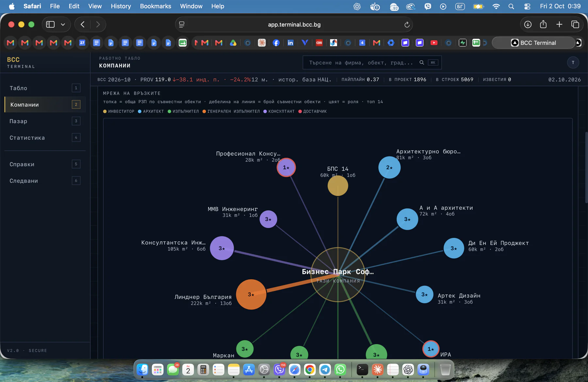This screenshot has width=588, height=382.
Task: Click the ММВ Инженеринг purple node
Action: point(268,219)
